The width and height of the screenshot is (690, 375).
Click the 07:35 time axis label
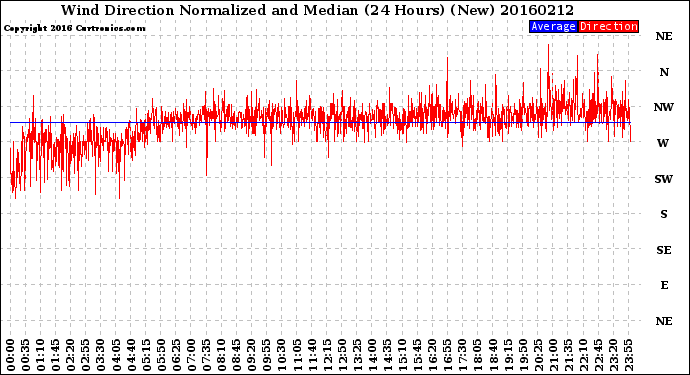206,355
